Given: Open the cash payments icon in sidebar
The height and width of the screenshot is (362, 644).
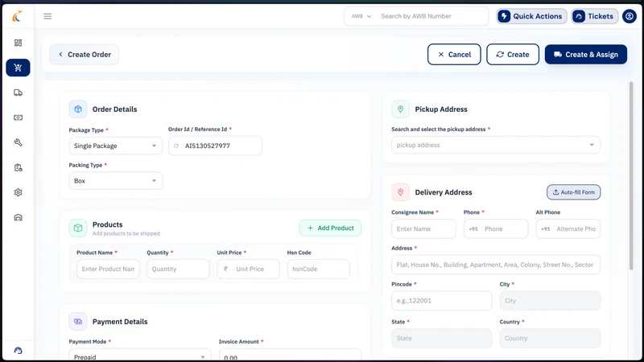Looking at the screenshot, I should click(18, 117).
